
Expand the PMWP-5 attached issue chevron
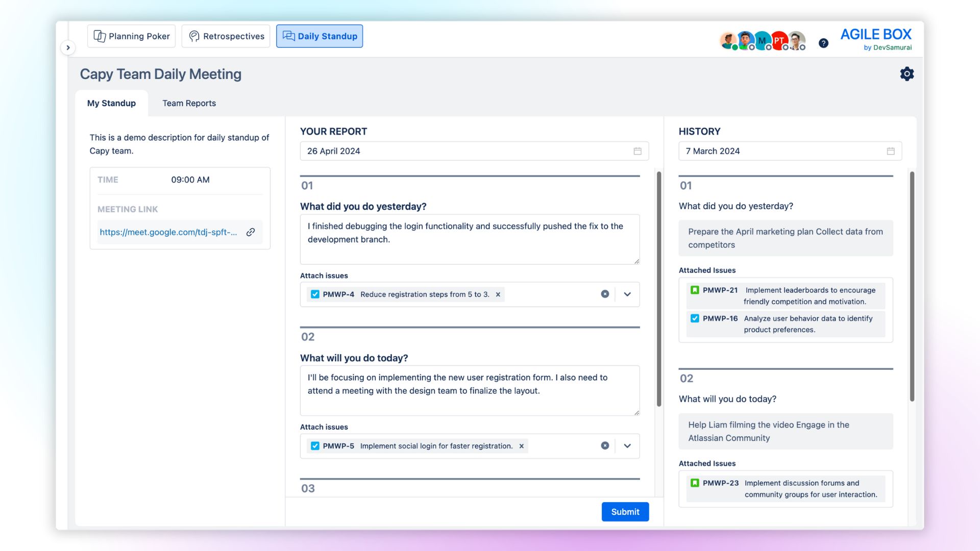tap(627, 445)
